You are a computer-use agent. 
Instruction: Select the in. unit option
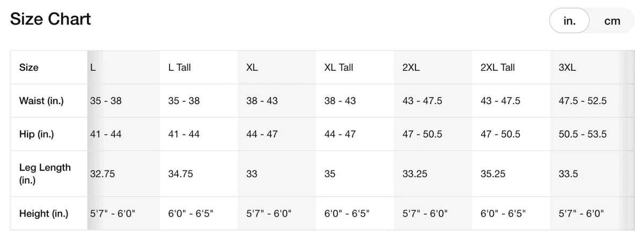coord(569,21)
